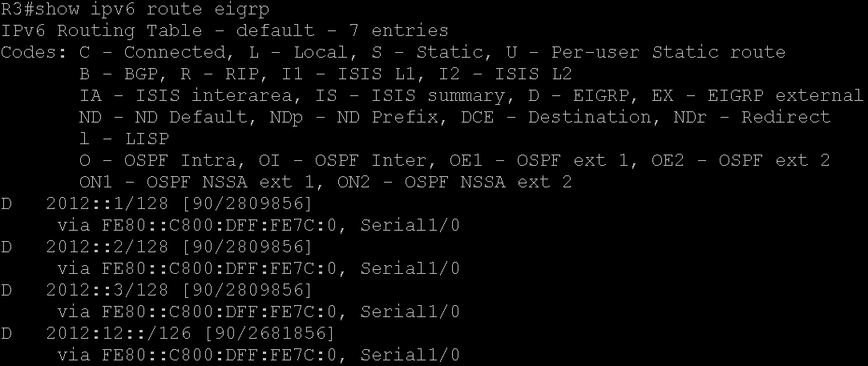
Task: Click Serial1/0 in the last line
Action: pos(410,355)
